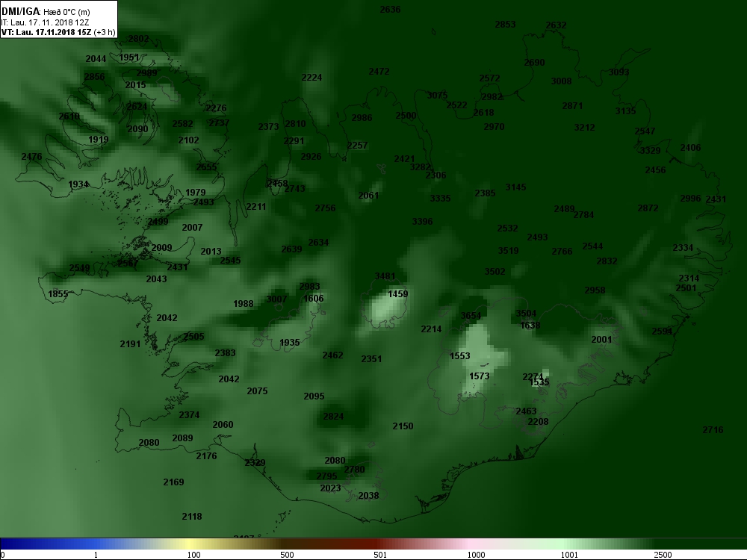Click the map value 3008
Screen dimensions: 747x560
561,81
